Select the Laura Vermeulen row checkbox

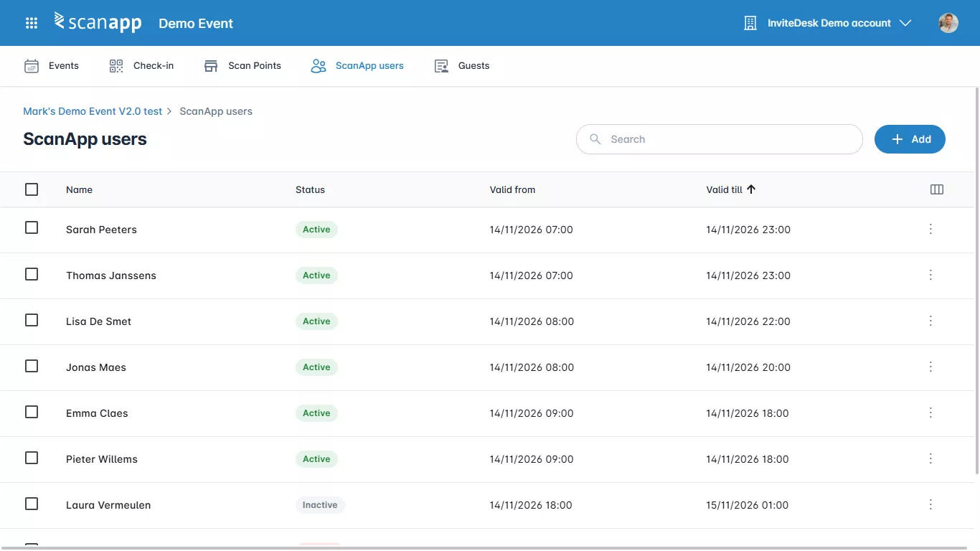click(32, 504)
